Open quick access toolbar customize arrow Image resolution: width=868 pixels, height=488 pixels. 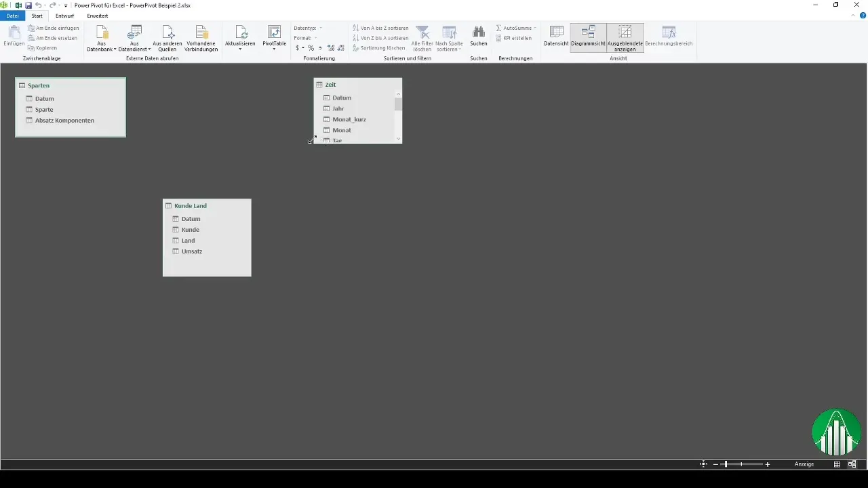(x=66, y=5)
